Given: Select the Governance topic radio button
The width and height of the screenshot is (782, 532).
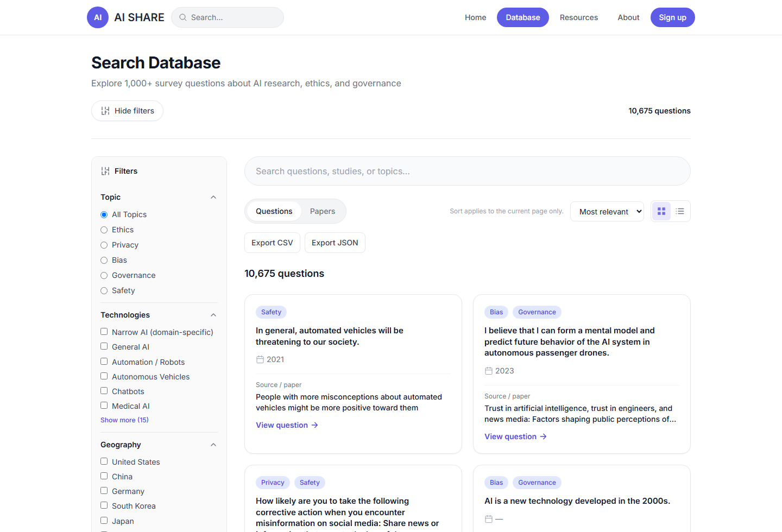Looking at the screenshot, I should point(104,275).
